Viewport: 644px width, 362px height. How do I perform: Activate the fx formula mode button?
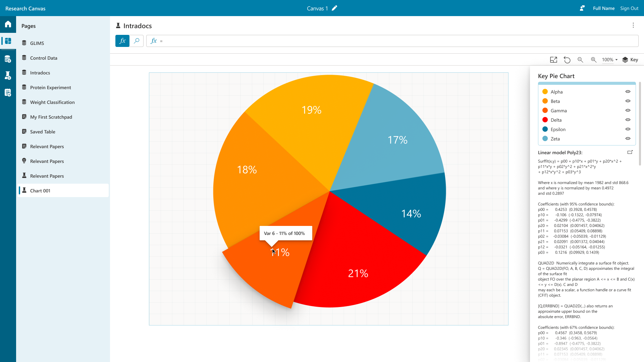pos(122,41)
